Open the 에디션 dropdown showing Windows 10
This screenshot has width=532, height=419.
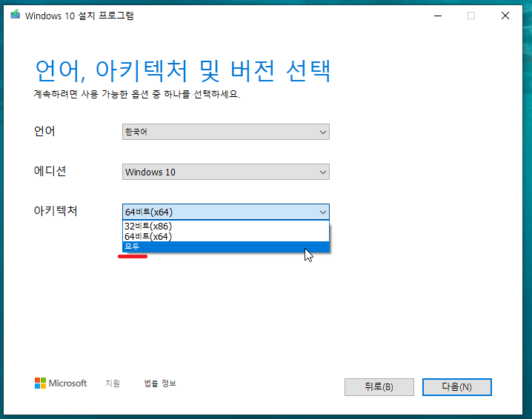click(226, 172)
